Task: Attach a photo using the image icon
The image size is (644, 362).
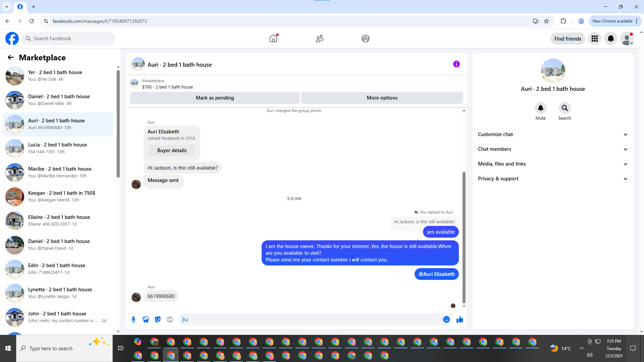Action: pos(146,319)
